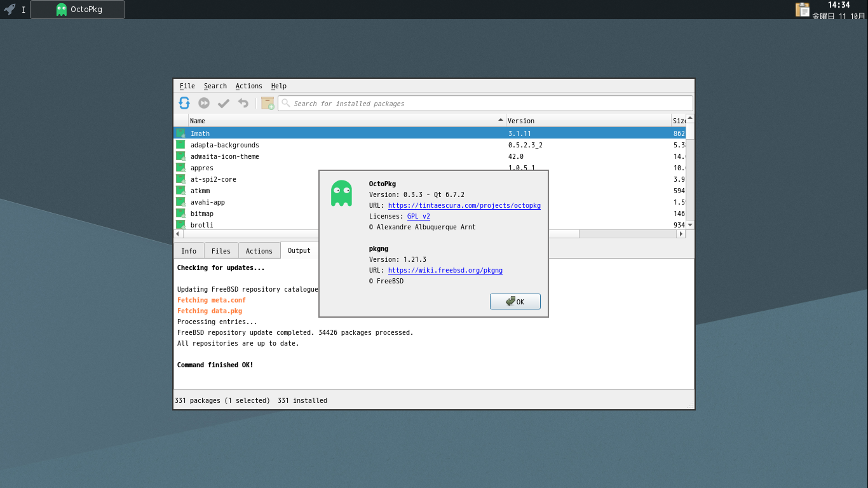Switch to the Info tab
The image size is (868, 488).
[x=189, y=251]
